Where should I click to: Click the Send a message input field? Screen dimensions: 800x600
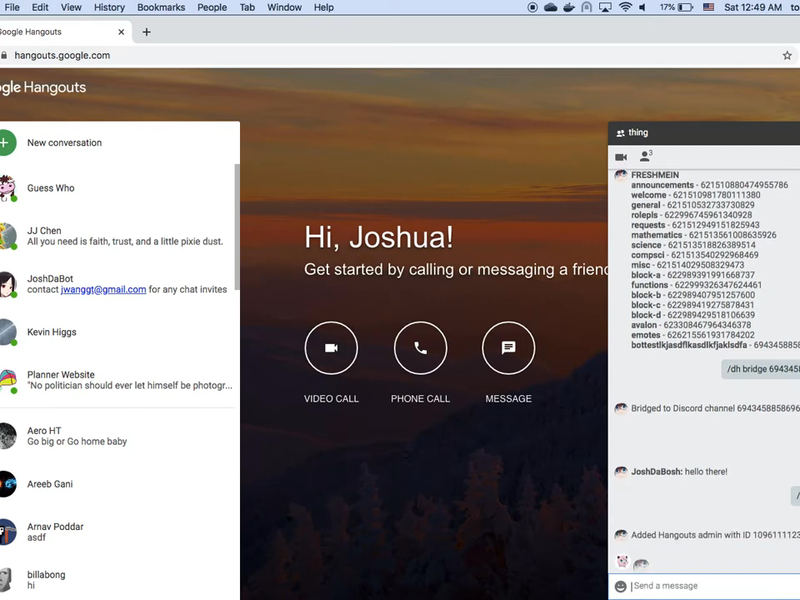coord(714,586)
